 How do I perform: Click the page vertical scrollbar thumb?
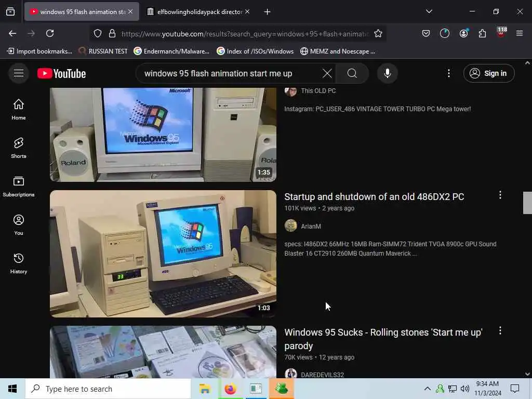pos(527,203)
